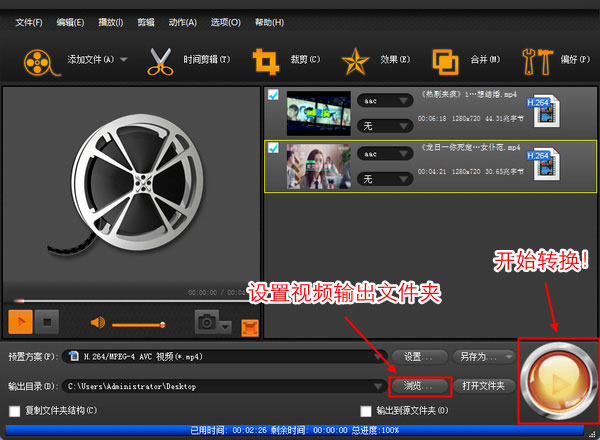
Task: Open the 编辑(E) menu
Action: point(70,23)
